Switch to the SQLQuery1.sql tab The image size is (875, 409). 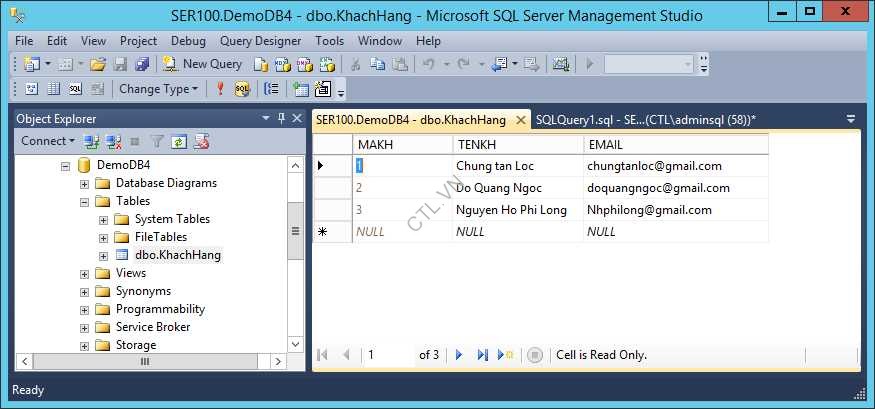[645, 120]
